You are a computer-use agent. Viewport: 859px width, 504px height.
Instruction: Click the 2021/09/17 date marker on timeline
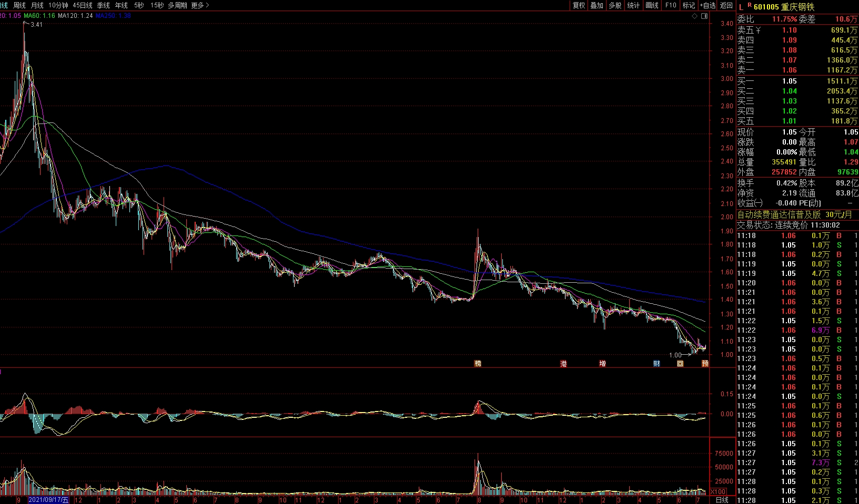[48, 500]
